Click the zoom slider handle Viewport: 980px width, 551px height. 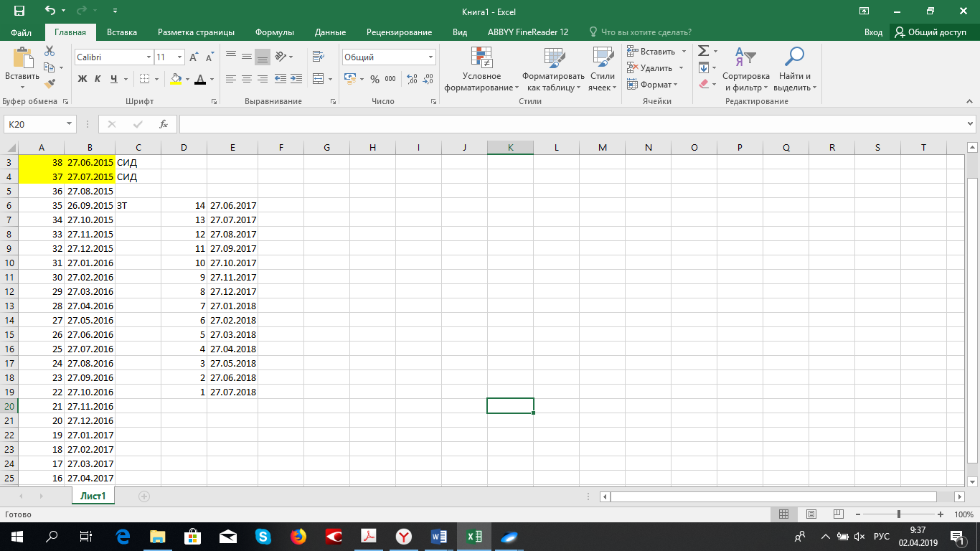coord(899,514)
